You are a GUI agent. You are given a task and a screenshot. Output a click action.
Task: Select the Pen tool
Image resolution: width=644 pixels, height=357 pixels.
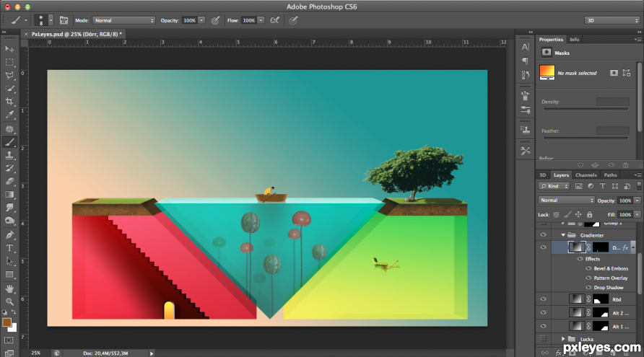click(9, 235)
